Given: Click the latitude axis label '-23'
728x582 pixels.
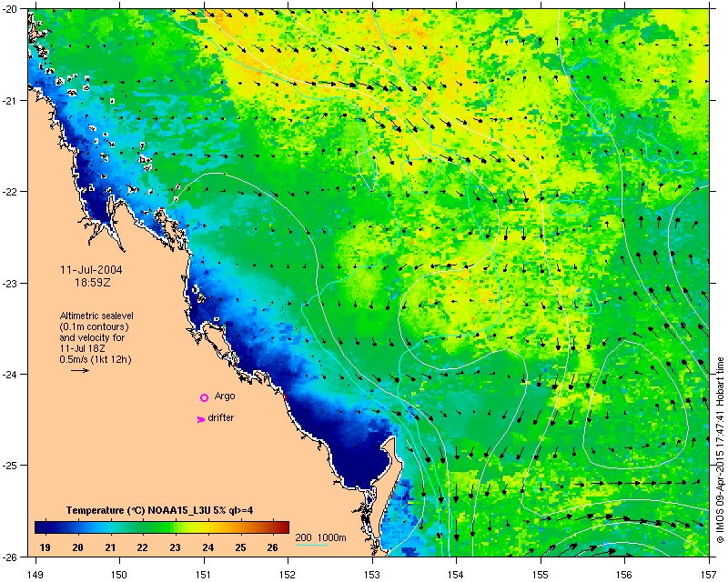Looking at the screenshot, I should tap(10, 283).
